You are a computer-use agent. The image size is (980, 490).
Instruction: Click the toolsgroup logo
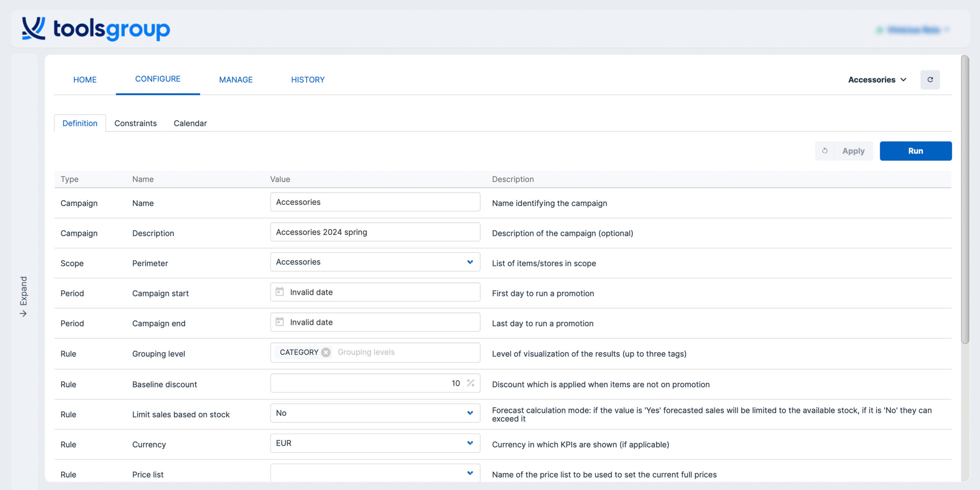(96, 29)
